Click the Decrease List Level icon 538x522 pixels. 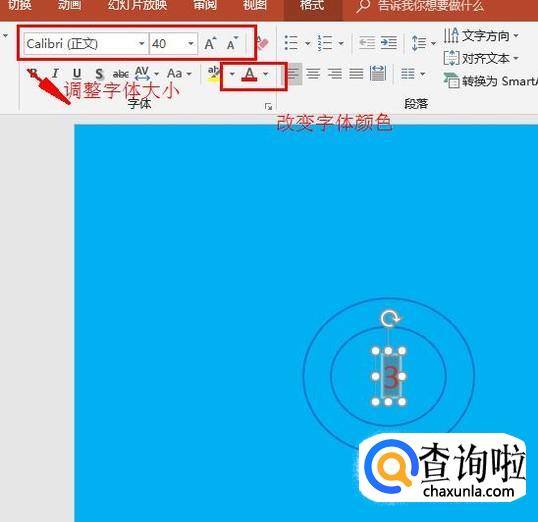(x=367, y=43)
